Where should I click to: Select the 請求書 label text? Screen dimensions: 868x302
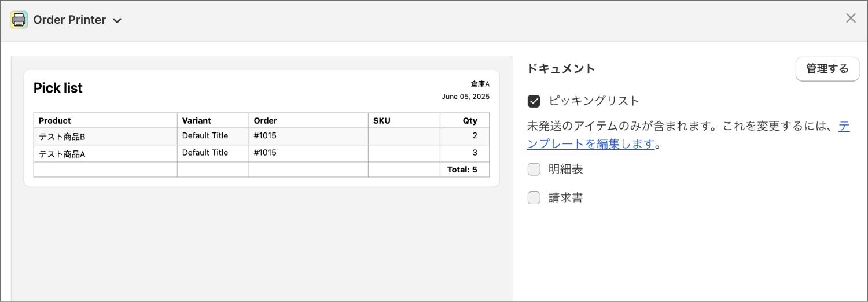pos(566,198)
